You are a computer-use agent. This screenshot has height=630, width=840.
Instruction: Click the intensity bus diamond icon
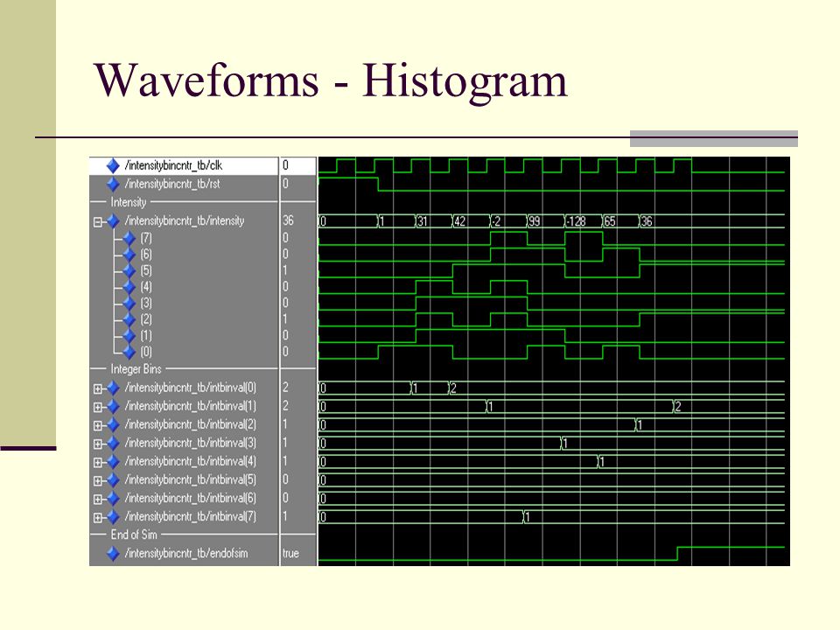click(113, 221)
